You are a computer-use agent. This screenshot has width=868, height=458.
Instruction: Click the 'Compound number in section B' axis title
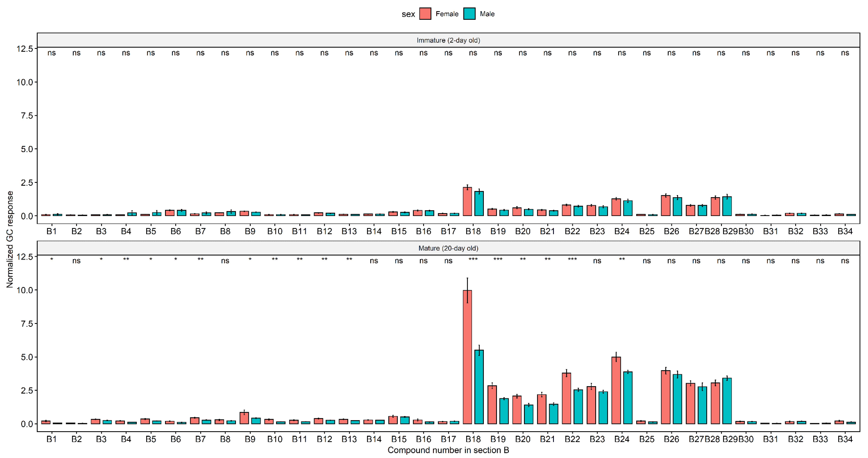pyautogui.click(x=448, y=450)
